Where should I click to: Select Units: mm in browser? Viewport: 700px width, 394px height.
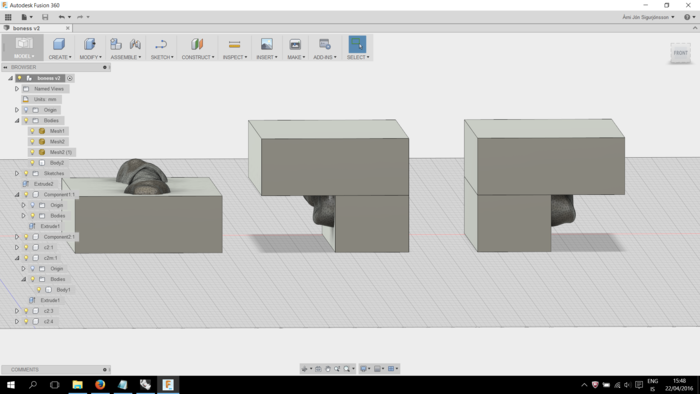45,100
